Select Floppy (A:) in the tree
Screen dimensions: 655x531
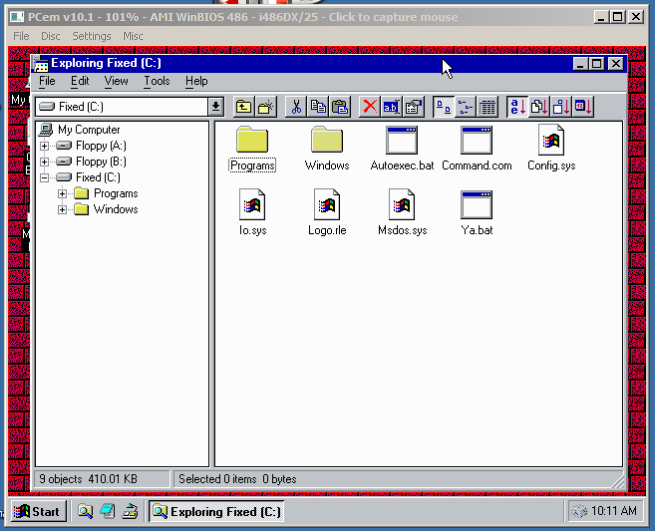[x=101, y=146]
